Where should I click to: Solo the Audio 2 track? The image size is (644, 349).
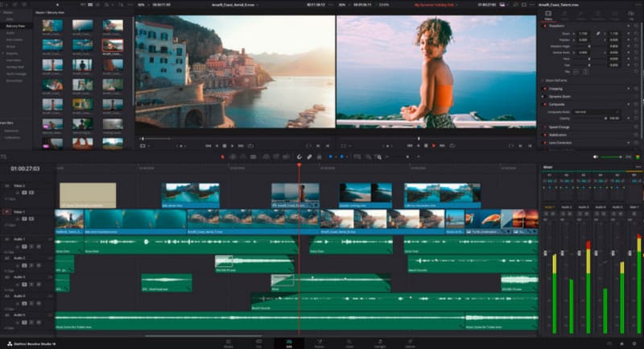pyautogui.click(x=31, y=265)
